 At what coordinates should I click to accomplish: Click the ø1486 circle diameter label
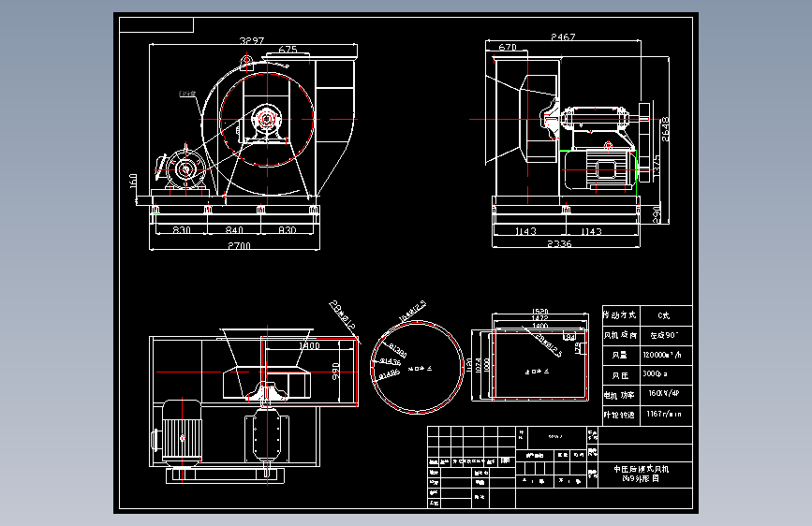click(x=390, y=373)
